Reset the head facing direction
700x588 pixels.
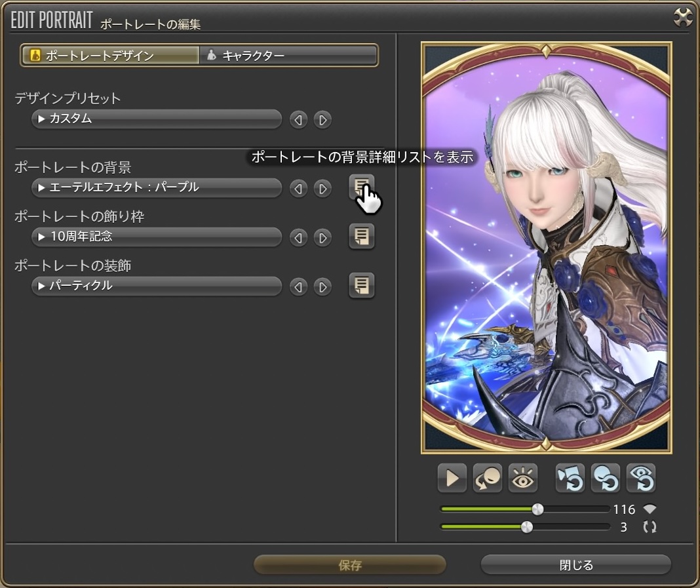coord(605,479)
